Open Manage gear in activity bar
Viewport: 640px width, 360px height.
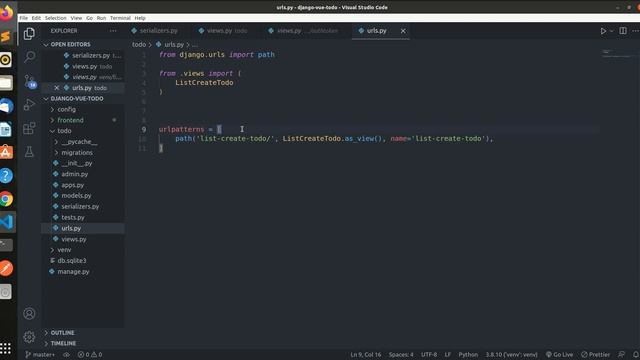coord(29,337)
